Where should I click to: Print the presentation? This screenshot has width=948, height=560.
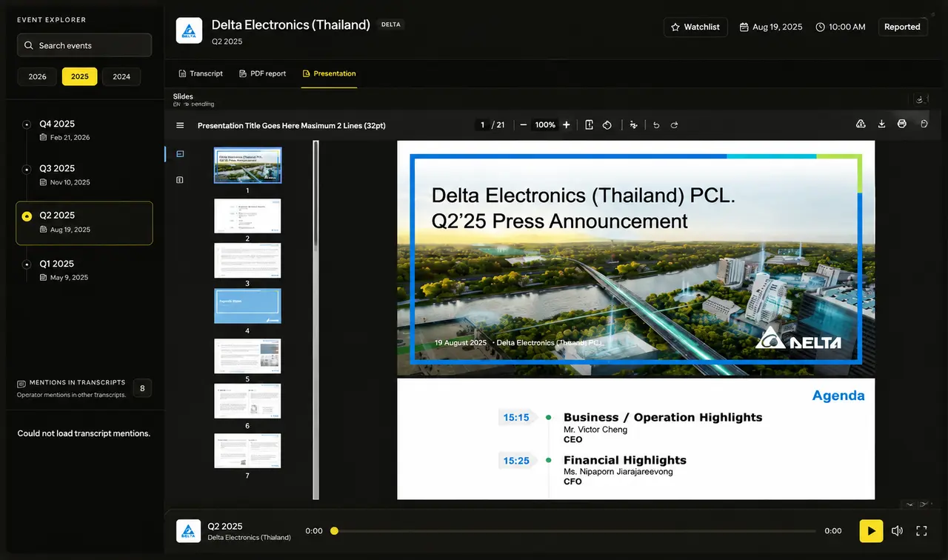click(x=901, y=124)
